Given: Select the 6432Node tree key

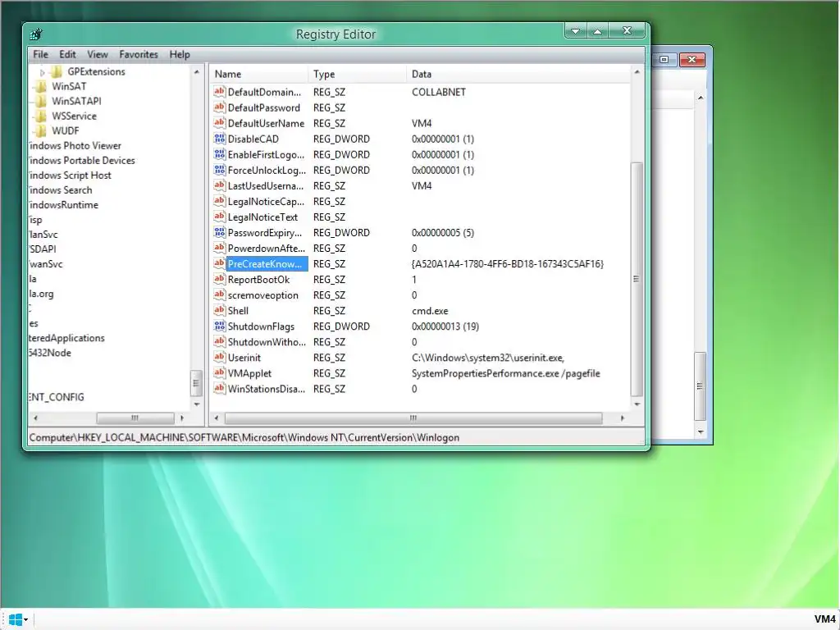Looking at the screenshot, I should coord(50,353).
